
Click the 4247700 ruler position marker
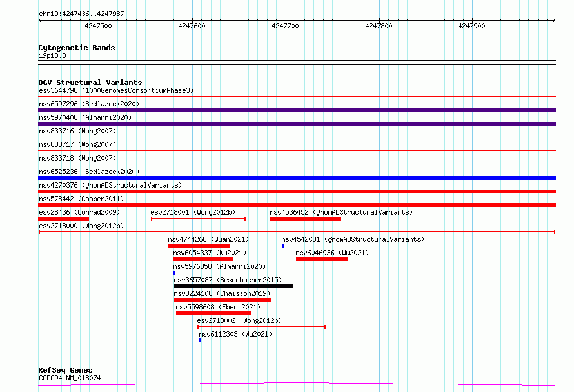click(285, 26)
